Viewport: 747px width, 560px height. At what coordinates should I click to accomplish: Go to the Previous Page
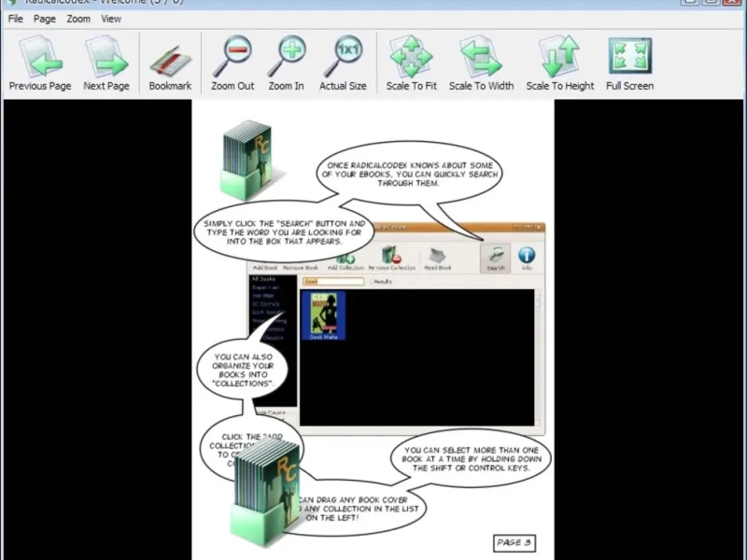pyautogui.click(x=40, y=63)
